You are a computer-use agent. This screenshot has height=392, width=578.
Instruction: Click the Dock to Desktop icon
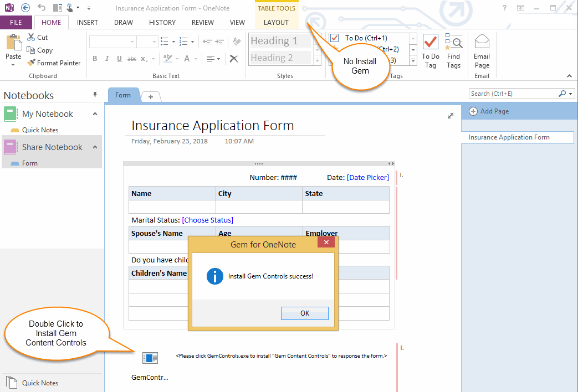click(58, 8)
